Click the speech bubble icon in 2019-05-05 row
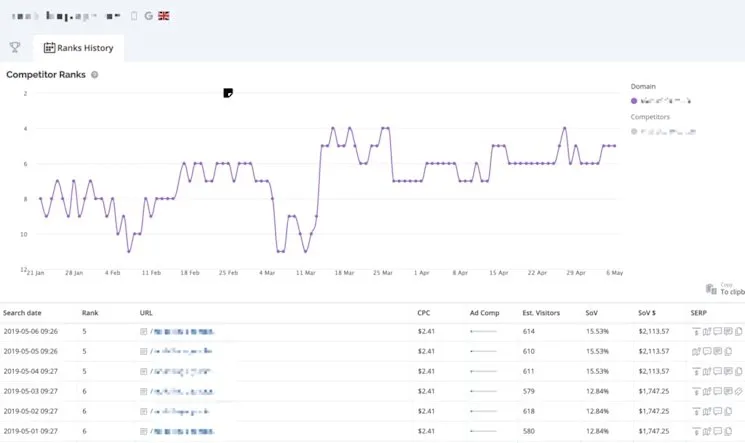The image size is (745, 443). click(707, 351)
